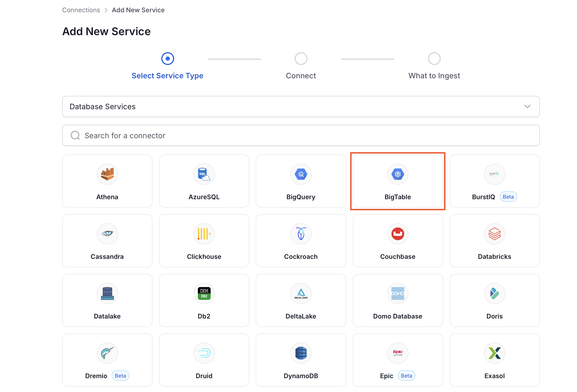Click the Doris card label

(494, 316)
